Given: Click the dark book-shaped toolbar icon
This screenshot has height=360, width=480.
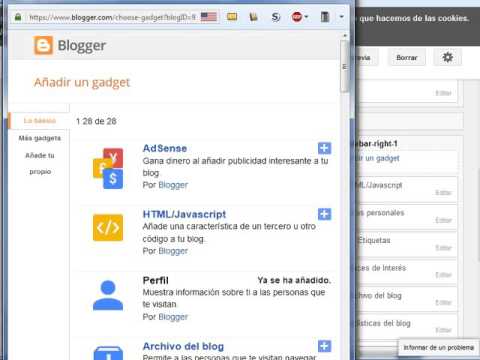Looking at the screenshot, I should 325,17.
